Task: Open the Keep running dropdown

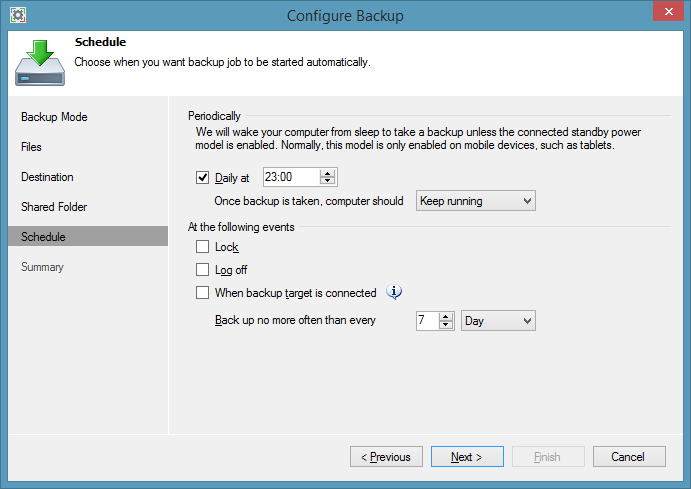Action: (x=475, y=201)
